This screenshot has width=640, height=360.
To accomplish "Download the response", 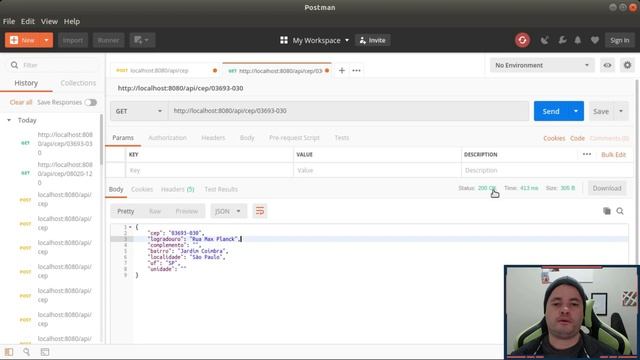I will [607, 188].
